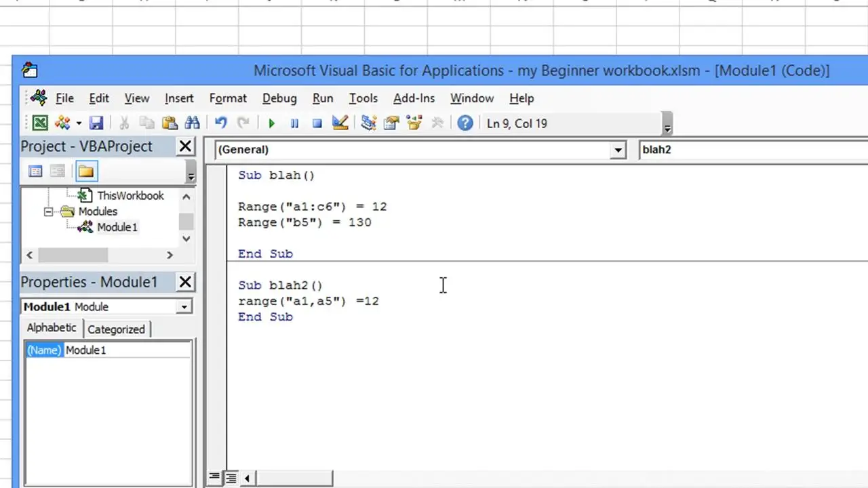Viewport: 868px width, 488px height.
Task: Click the View Code icon in Project panel
Action: pos(35,171)
